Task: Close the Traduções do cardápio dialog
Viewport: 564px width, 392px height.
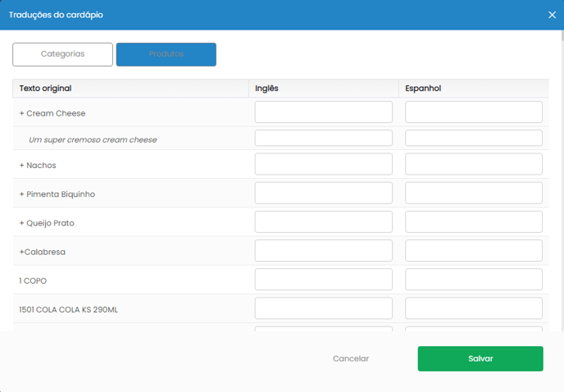Action: (552, 15)
